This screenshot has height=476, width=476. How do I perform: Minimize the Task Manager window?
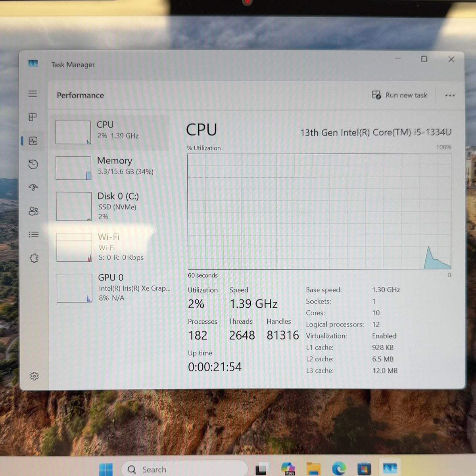tap(397, 59)
